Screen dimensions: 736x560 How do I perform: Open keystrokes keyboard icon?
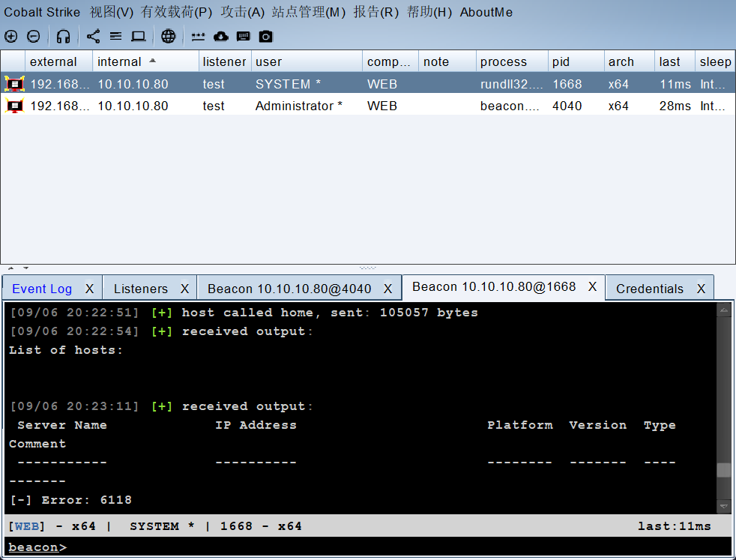click(x=243, y=36)
